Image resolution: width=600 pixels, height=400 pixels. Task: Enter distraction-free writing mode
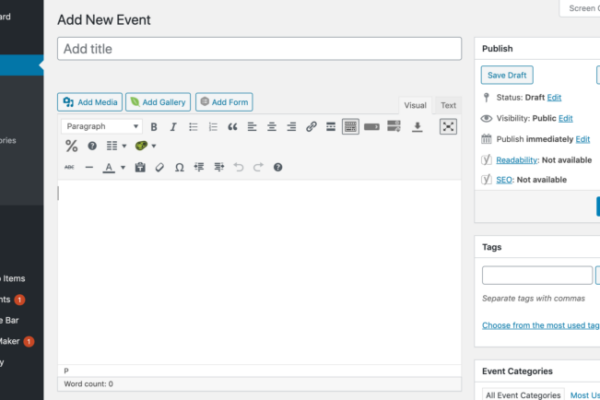click(448, 127)
